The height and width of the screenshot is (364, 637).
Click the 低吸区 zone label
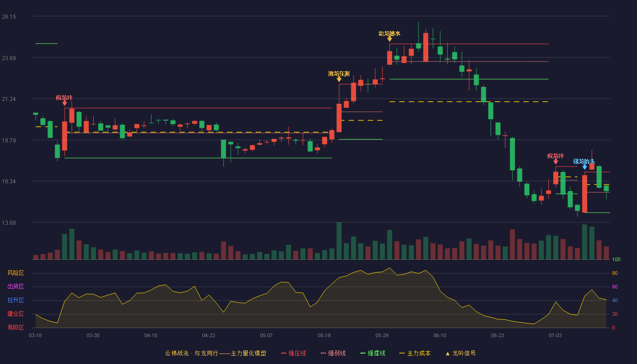(x=15, y=327)
